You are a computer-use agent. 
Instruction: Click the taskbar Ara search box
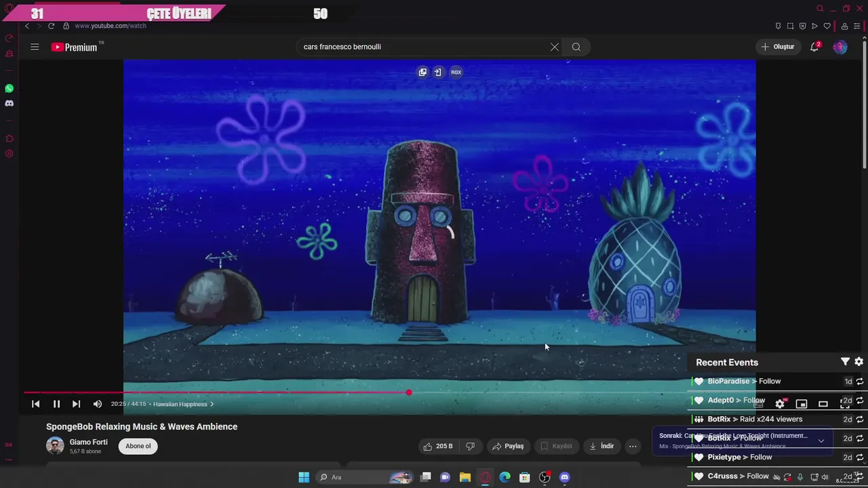[365, 477]
